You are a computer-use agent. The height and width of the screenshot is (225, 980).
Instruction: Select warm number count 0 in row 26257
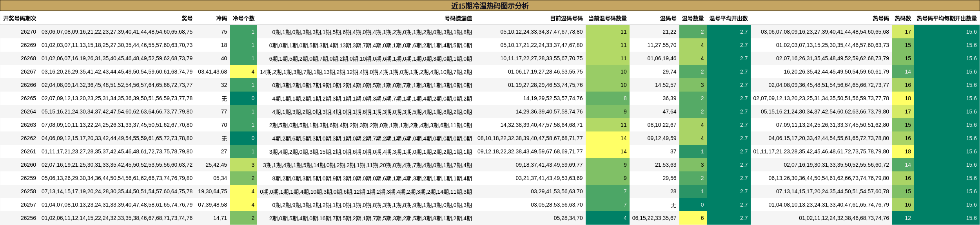point(693,205)
